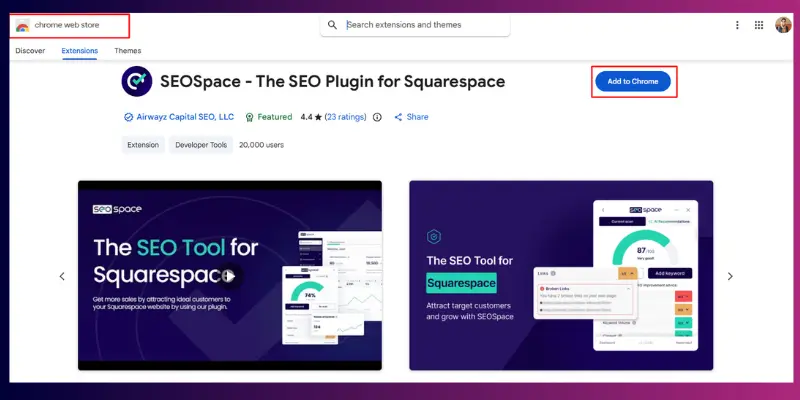800x400 pixels.
Task: Click the Share link
Action: (x=417, y=117)
